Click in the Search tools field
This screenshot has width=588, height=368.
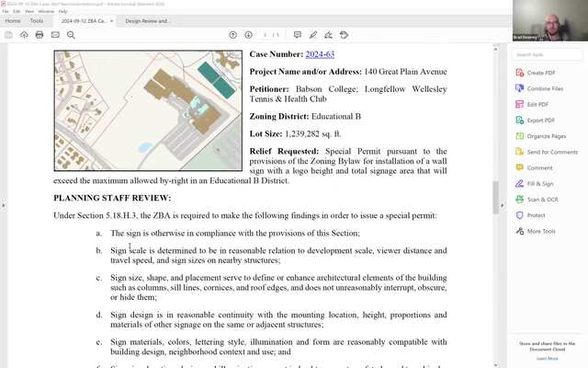pyautogui.click(x=548, y=54)
